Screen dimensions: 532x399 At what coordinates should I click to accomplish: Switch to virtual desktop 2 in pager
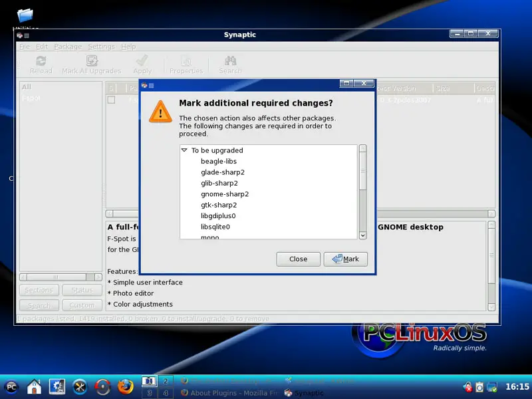(166, 381)
